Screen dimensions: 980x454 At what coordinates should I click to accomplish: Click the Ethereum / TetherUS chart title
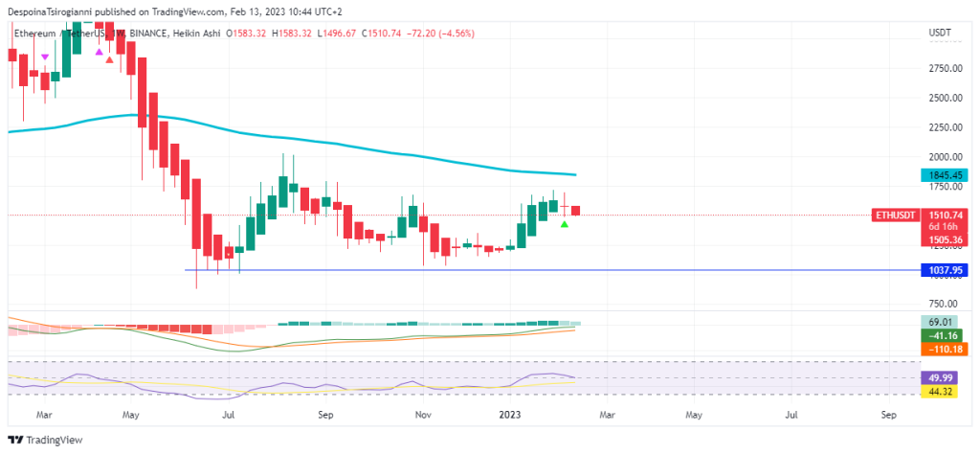point(59,34)
